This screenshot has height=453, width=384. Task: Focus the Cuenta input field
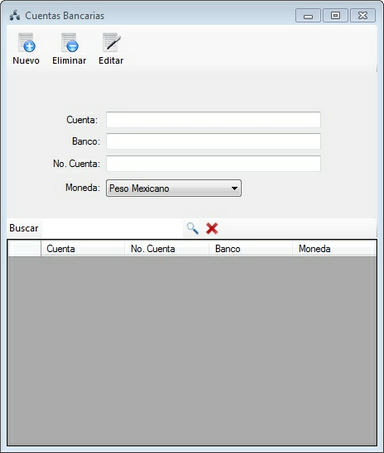coord(213,120)
